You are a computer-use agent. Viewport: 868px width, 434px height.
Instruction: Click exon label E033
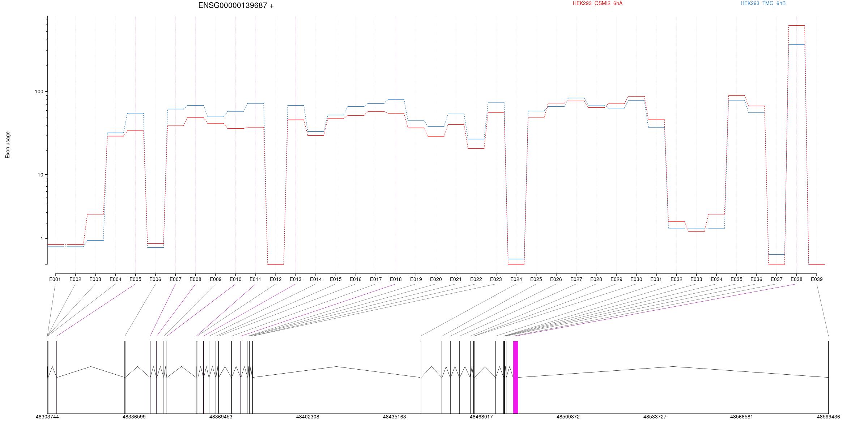point(696,279)
